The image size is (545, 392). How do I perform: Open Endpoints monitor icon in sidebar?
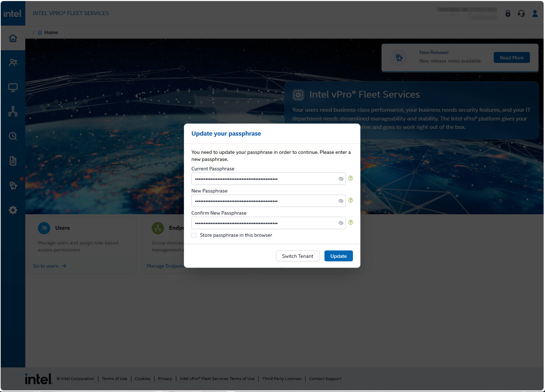tap(13, 87)
